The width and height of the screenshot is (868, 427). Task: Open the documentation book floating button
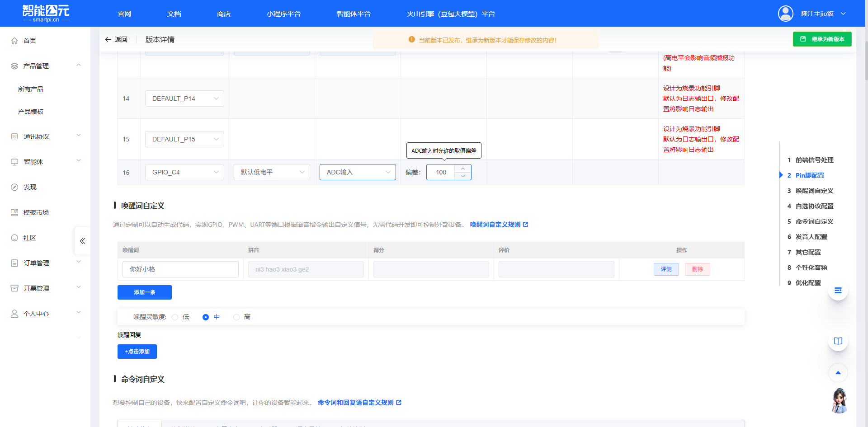click(838, 341)
